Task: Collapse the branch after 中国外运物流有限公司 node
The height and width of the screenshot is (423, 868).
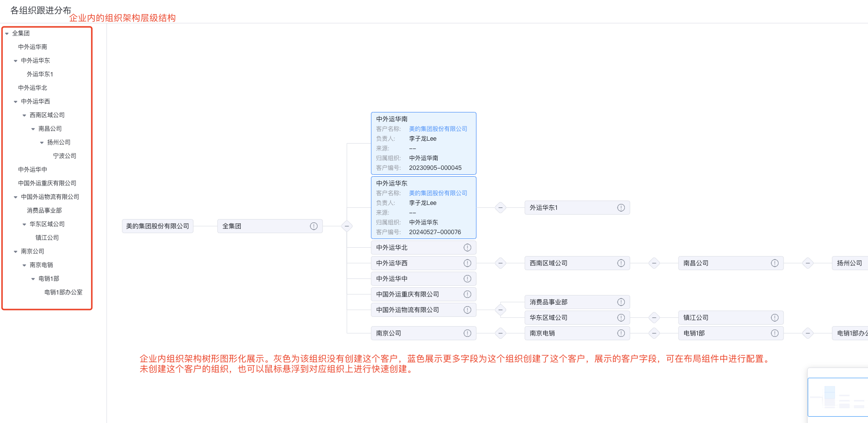Action: click(x=500, y=310)
